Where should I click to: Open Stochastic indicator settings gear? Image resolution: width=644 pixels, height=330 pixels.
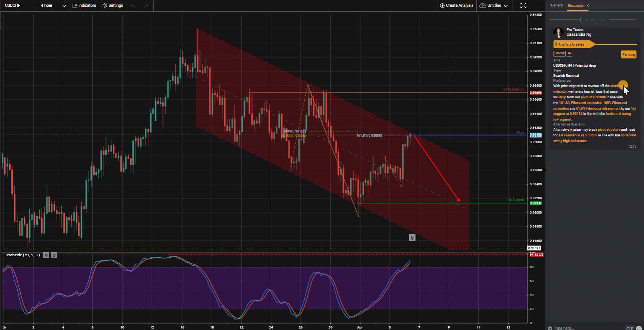46,255
